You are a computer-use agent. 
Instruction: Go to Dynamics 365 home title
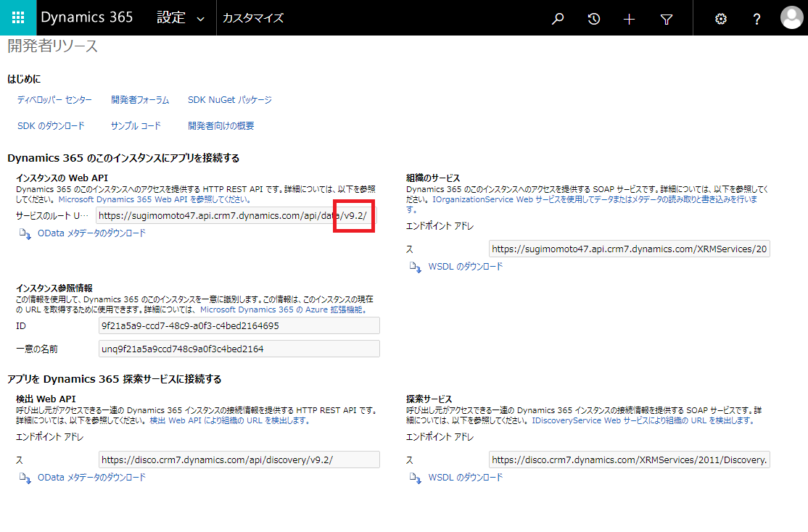(x=86, y=17)
